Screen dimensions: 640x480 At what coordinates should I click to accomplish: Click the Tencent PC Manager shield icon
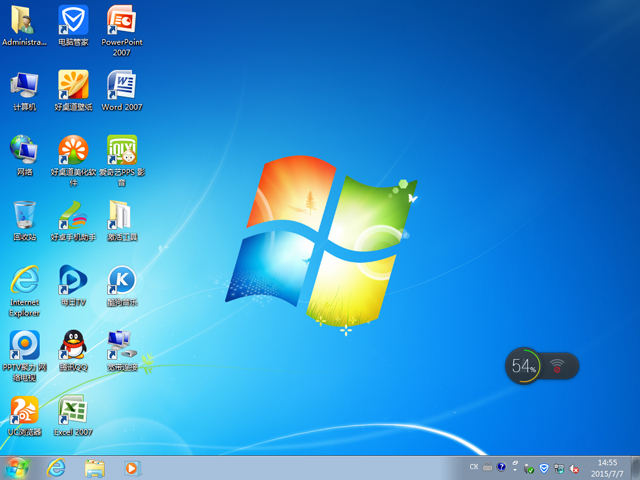pyautogui.click(x=72, y=20)
